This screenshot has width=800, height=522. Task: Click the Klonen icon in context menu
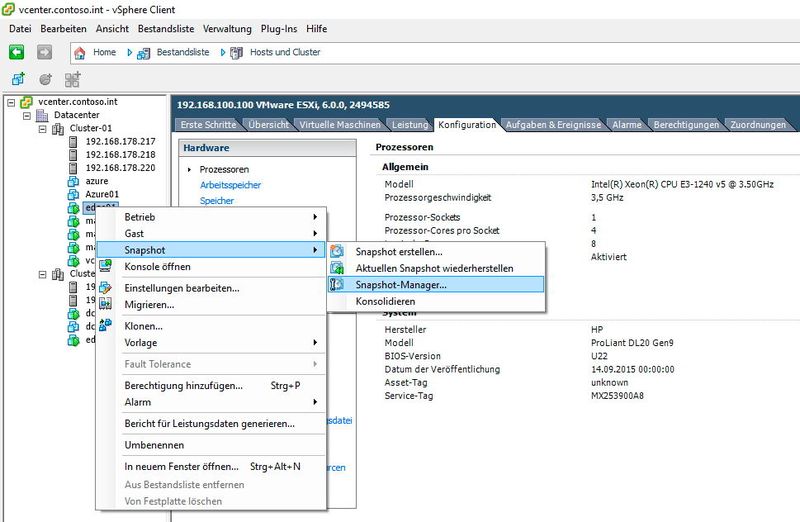105,325
